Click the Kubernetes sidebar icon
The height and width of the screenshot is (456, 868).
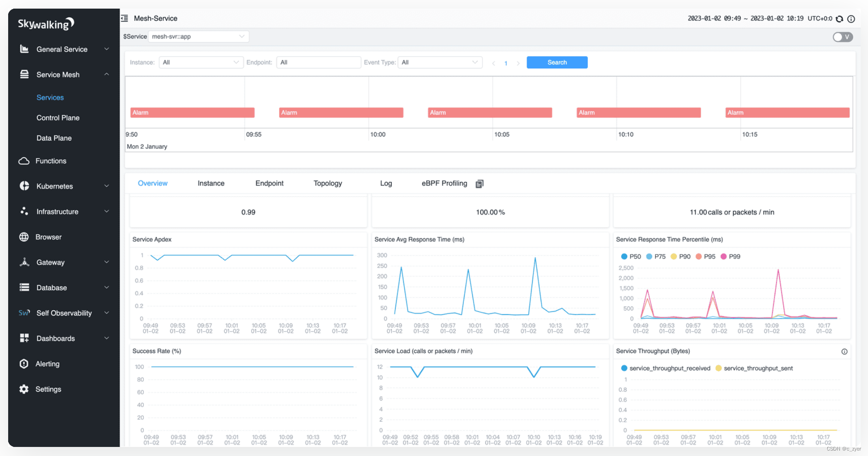pos(24,186)
